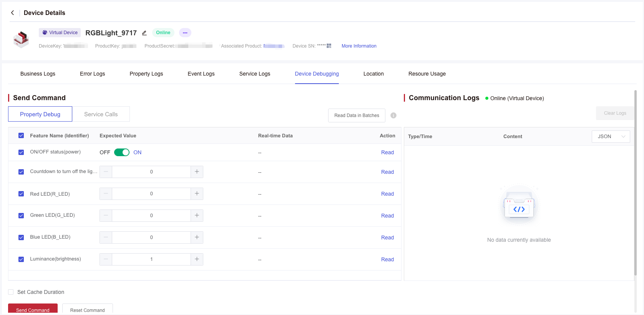Screen dimensions: 644x315
Task: Go back using the Device Details arrow
Action: 13,13
